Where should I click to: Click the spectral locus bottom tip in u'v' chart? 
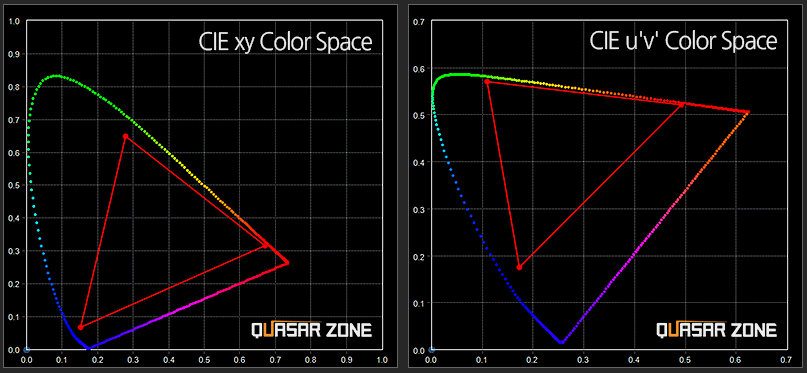[x=562, y=342]
